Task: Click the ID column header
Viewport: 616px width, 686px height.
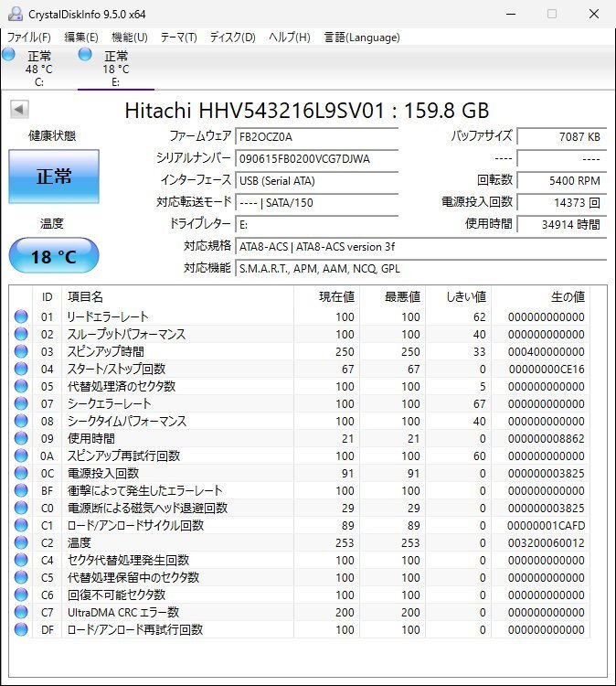Action: point(48,297)
